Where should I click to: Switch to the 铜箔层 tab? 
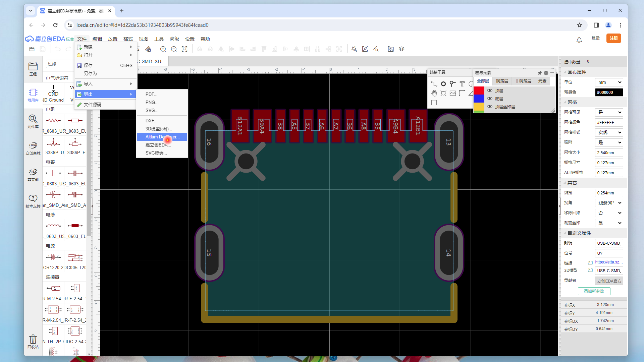[x=502, y=81]
